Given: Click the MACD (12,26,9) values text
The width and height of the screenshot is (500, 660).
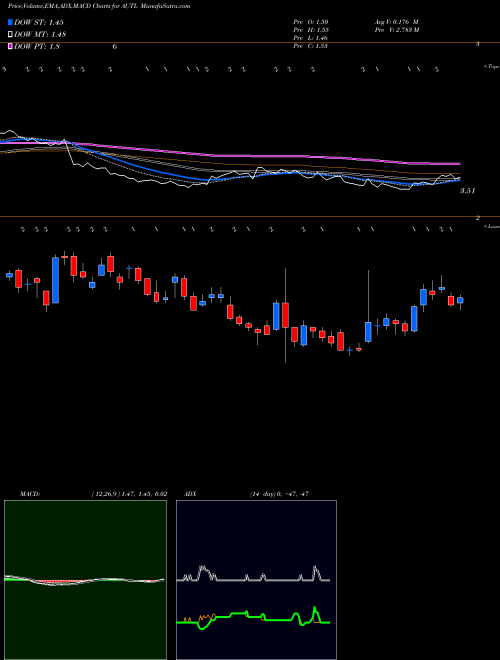Looking at the screenshot, I should pyautogui.click(x=129, y=494).
